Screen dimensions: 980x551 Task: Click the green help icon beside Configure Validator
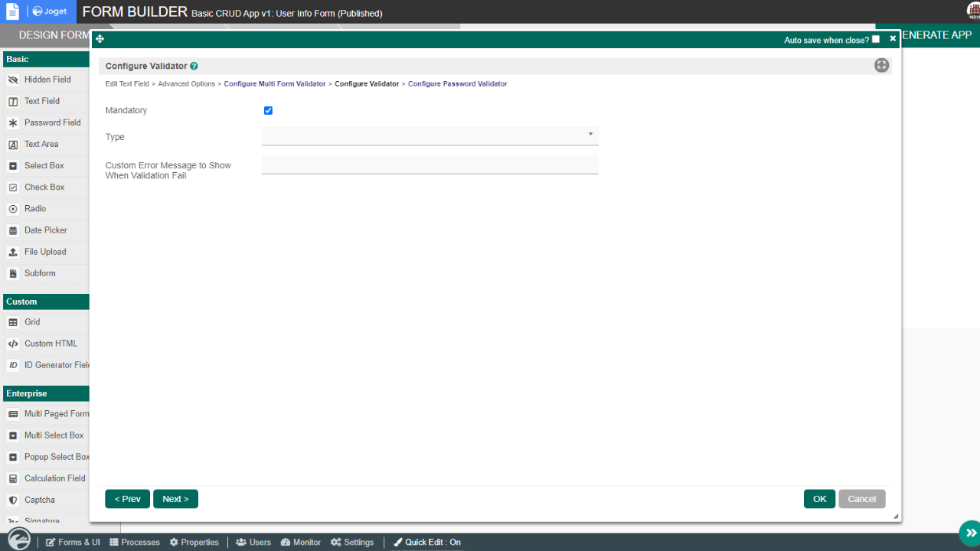[x=194, y=67]
